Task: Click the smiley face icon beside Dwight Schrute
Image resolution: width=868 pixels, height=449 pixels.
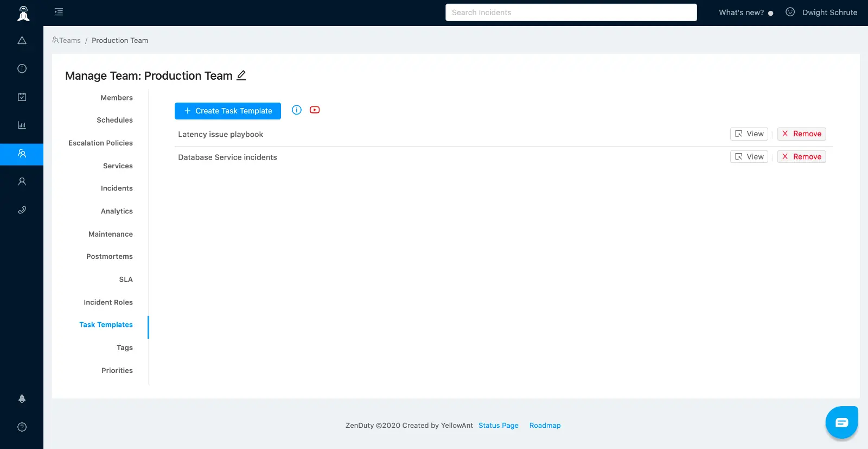Action: pyautogui.click(x=790, y=12)
